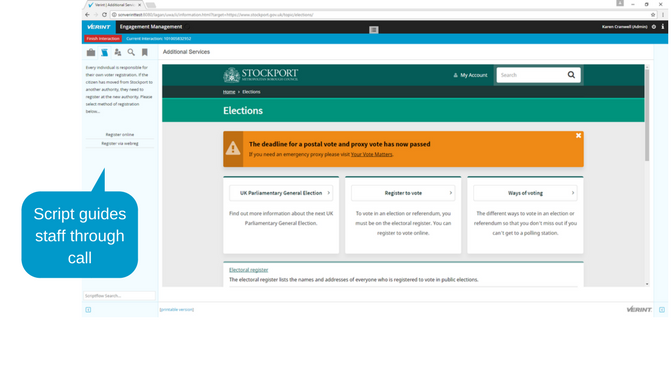Close the Verint Additional Services browser tab
672x372 pixels.
pos(139,5)
